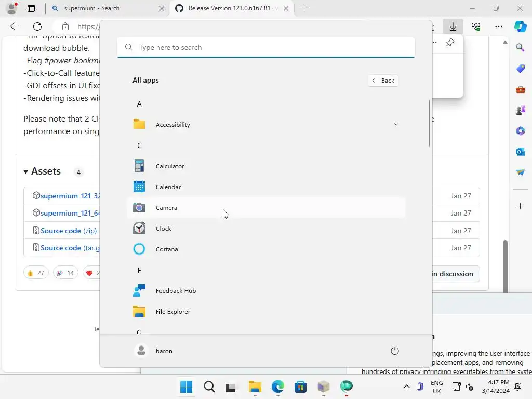Open Edge Downloads button
The width and height of the screenshot is (532, 399).
453,26
